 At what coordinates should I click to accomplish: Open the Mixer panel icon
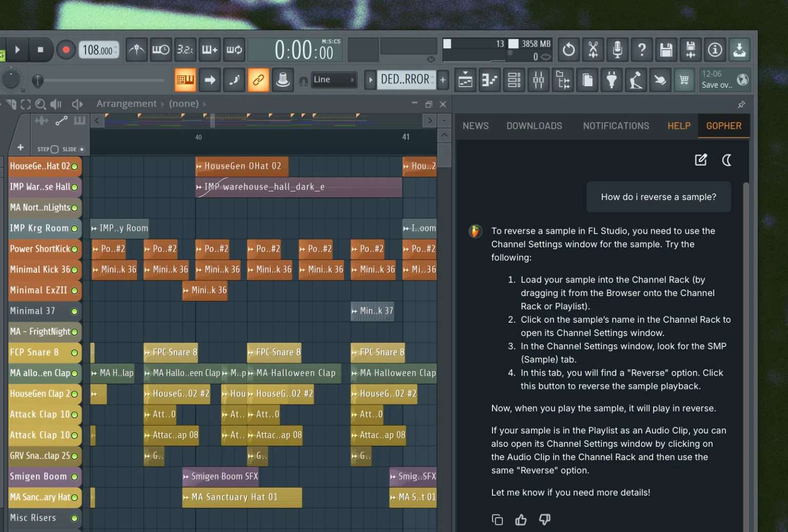click(538, 80)
